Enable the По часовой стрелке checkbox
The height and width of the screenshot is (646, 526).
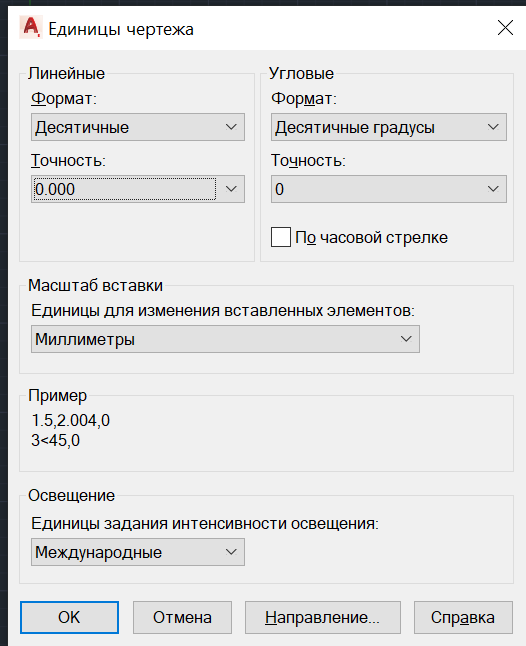[281, 237]
